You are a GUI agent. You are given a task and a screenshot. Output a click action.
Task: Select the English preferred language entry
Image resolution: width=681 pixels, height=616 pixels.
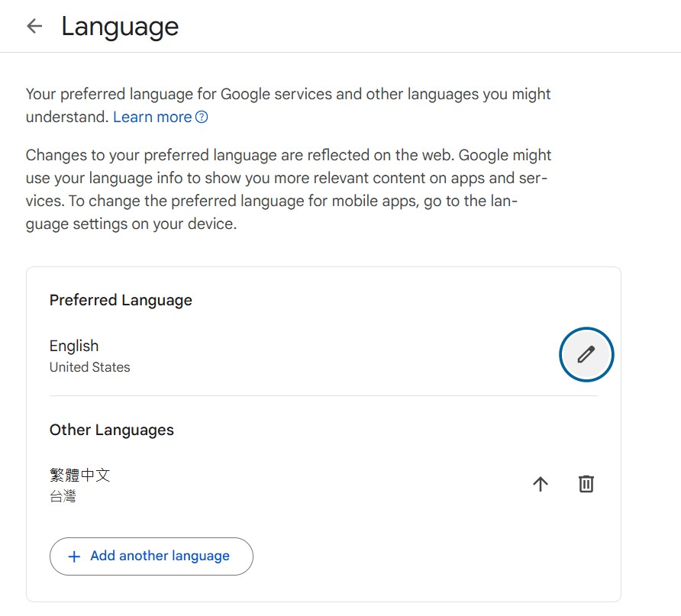pos(74,346)
